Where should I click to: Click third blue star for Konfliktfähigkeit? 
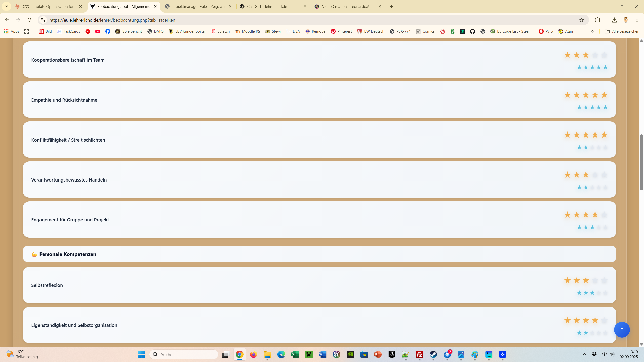coord(592,147)
